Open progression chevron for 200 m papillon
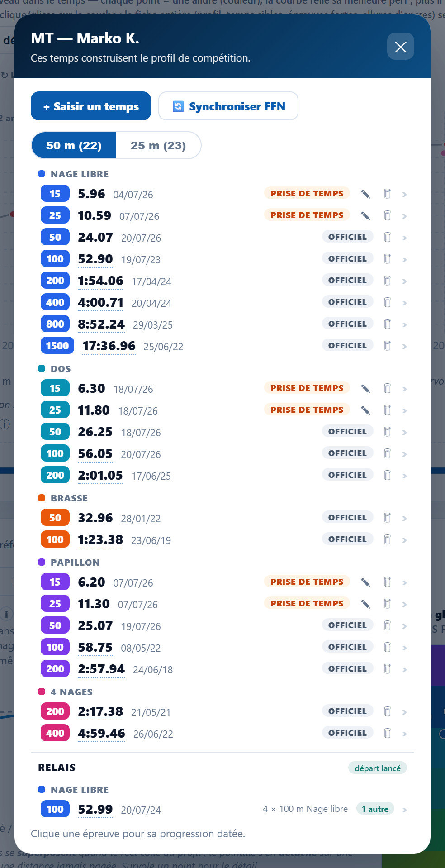This screenshot has width=445, height=868. [x=404, y=670]
